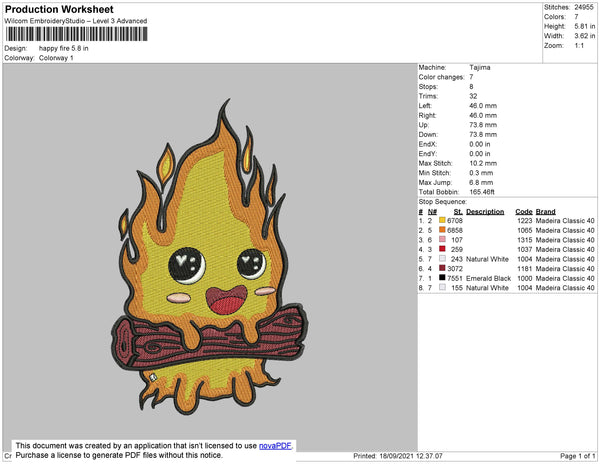
Task: Open the novaPDF hyperlink
Action: click(275, 446)
